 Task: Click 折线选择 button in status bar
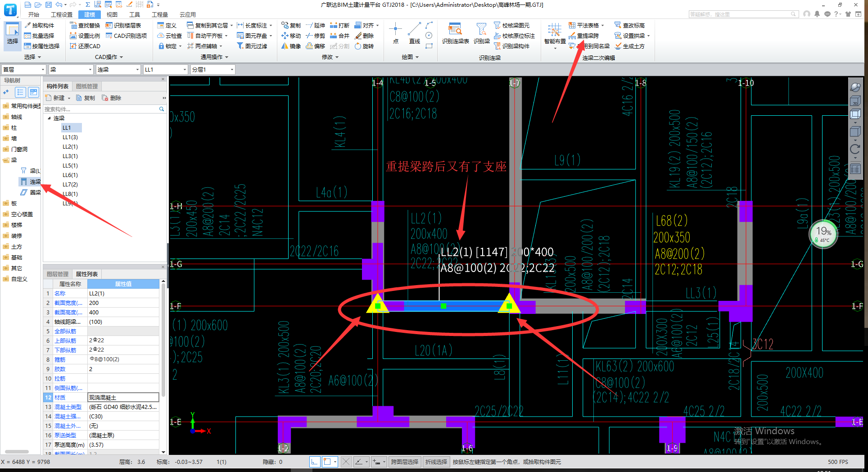[x=436, y=462]
